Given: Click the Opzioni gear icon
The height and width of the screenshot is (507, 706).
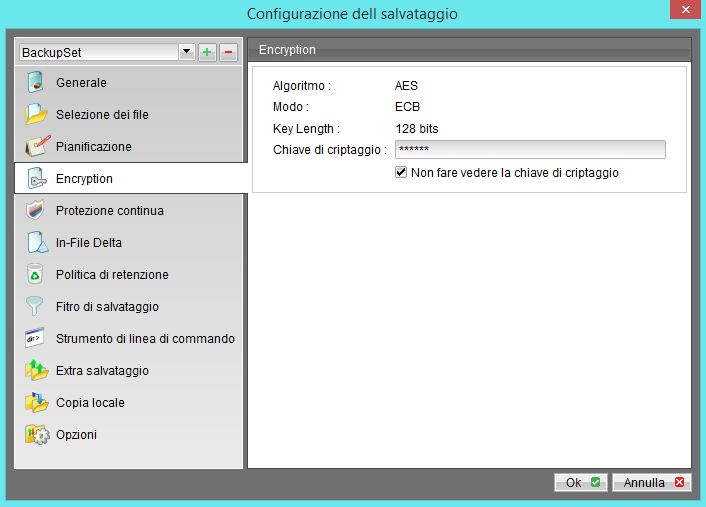Looking at the screenshot, I should (x=36, y=435).
